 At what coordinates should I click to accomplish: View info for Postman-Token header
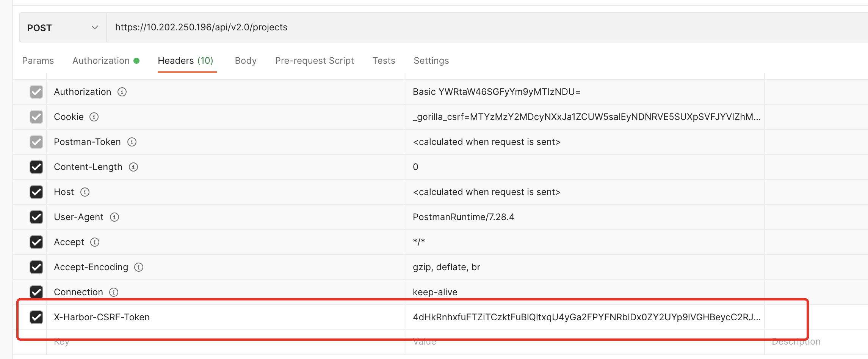pos(132,142)
